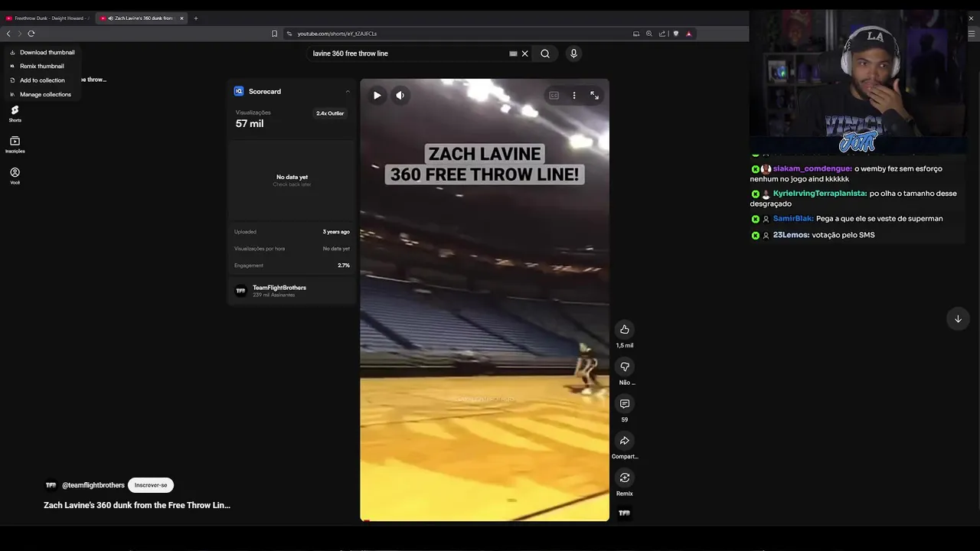Open site info icon in address bar
This screenshot has height=551, width=980.
[289, 34]
